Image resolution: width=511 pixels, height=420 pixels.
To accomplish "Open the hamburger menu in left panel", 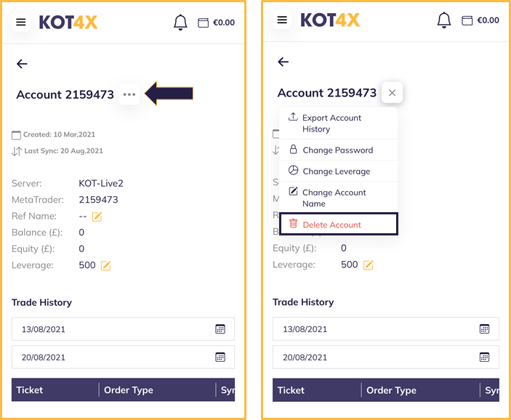I will pos(21,22).
